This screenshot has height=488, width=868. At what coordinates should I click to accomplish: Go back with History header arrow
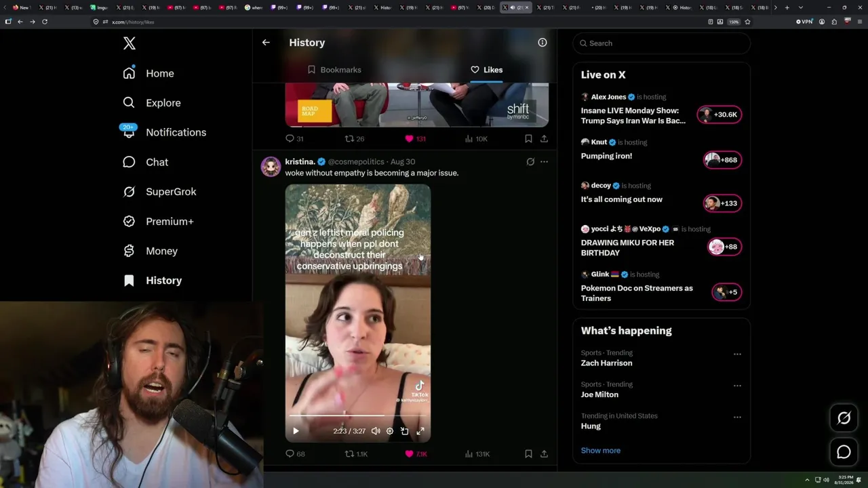click(x=266, y=43)
